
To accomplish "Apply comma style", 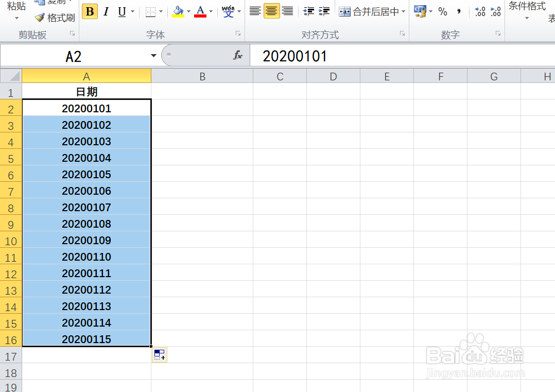I will (x=459, y=11).
